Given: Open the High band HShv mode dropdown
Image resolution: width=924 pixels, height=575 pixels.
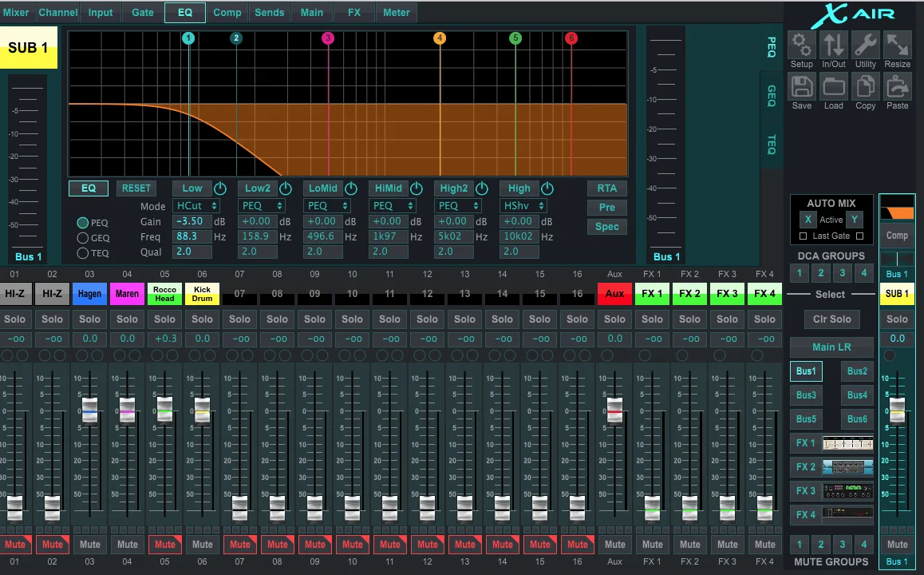Looking at the screenshot, I should pyautogui.click(x=523, y=206).
